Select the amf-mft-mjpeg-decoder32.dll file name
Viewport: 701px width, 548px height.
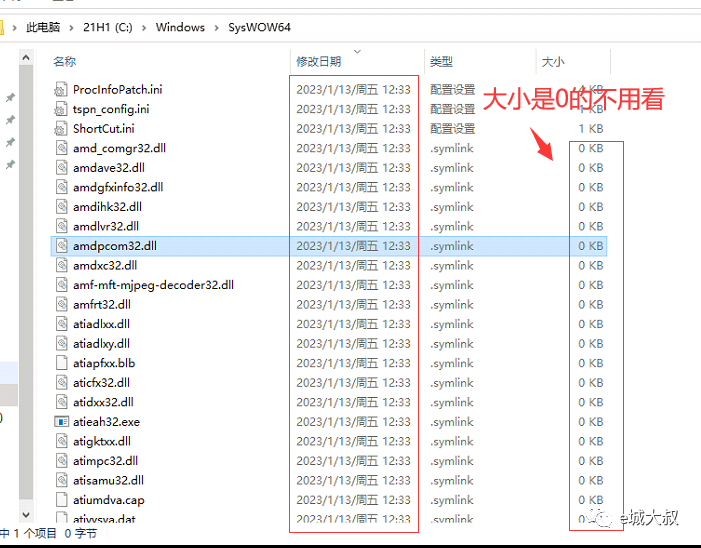click(153, 285)
